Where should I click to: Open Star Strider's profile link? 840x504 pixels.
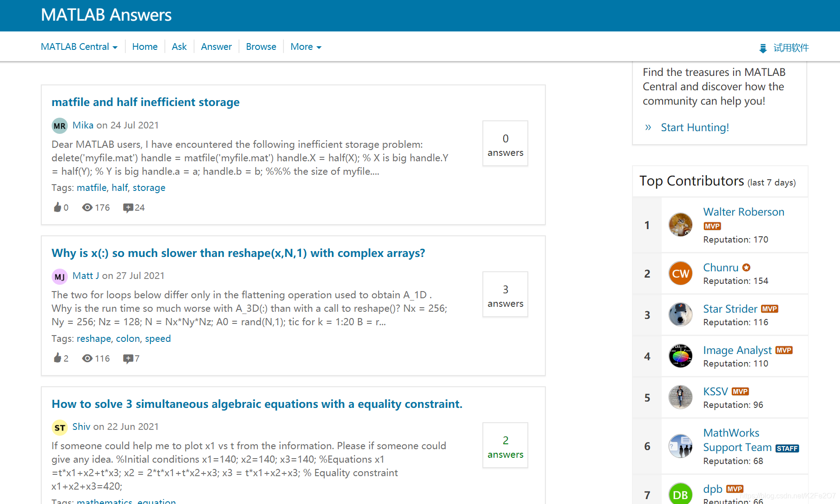pos(730,309)
